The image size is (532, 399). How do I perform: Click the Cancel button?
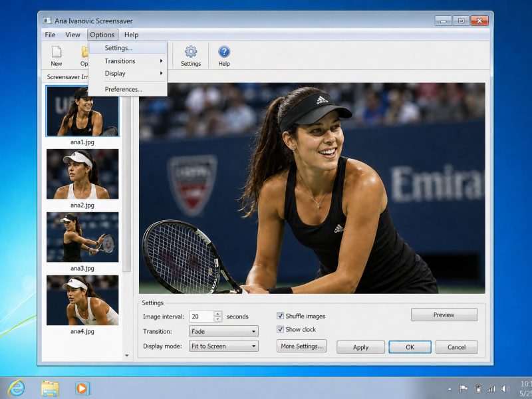tap(456, 347)
